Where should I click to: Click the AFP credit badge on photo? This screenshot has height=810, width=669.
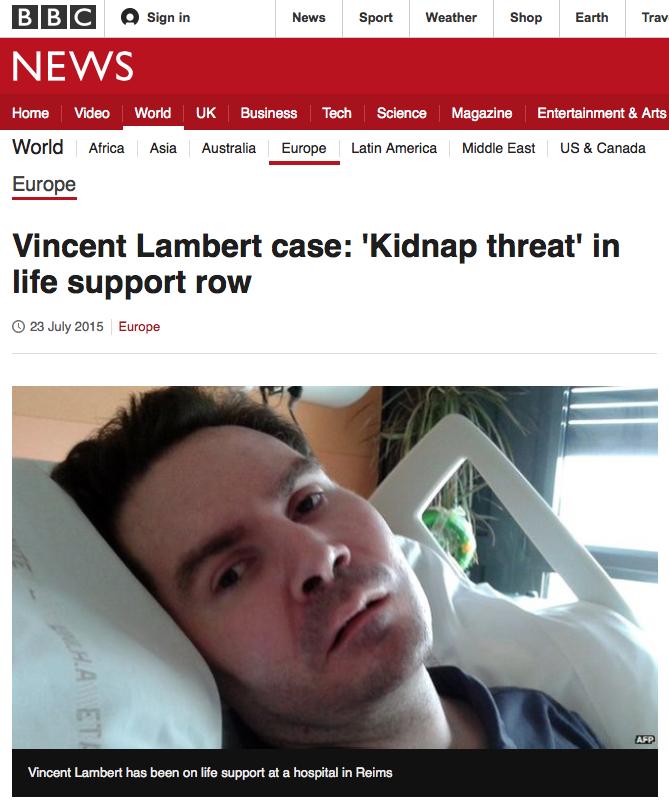(x=645, y=740)
